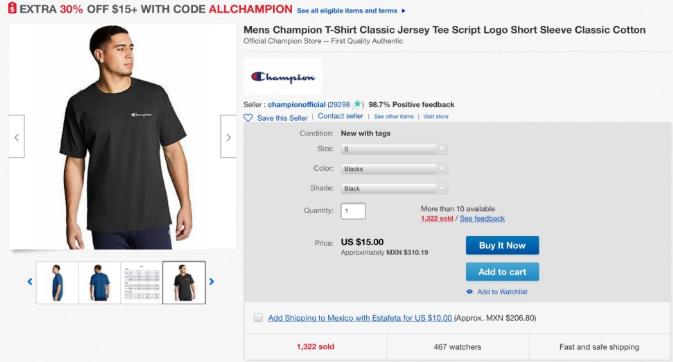
Task: Click the Champion brand logo
Action: click(283, 77)
